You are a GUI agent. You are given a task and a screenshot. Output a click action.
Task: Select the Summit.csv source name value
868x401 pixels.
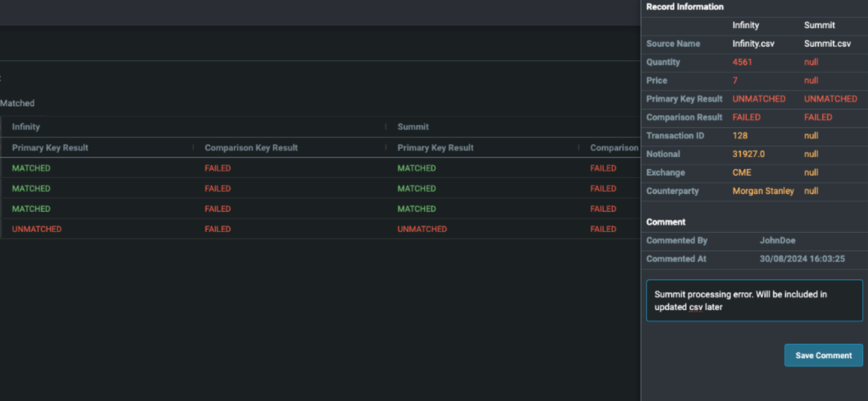point(827,44)
